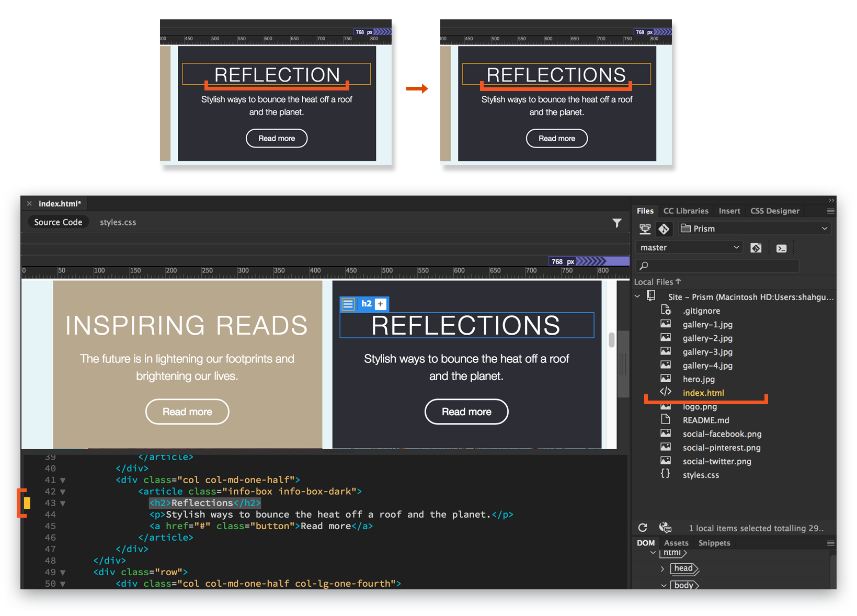Open styles.css from the related files bar
The image size is (857, 616).
[118, 222]
